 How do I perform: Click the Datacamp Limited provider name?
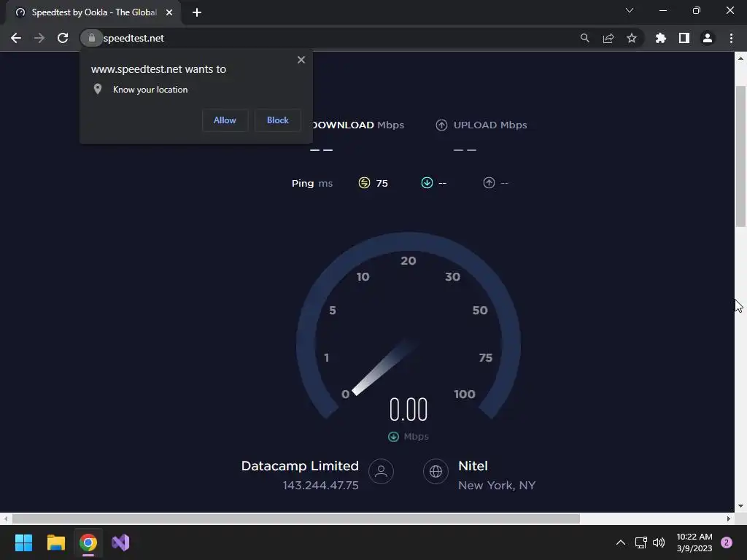click(300, 466)
